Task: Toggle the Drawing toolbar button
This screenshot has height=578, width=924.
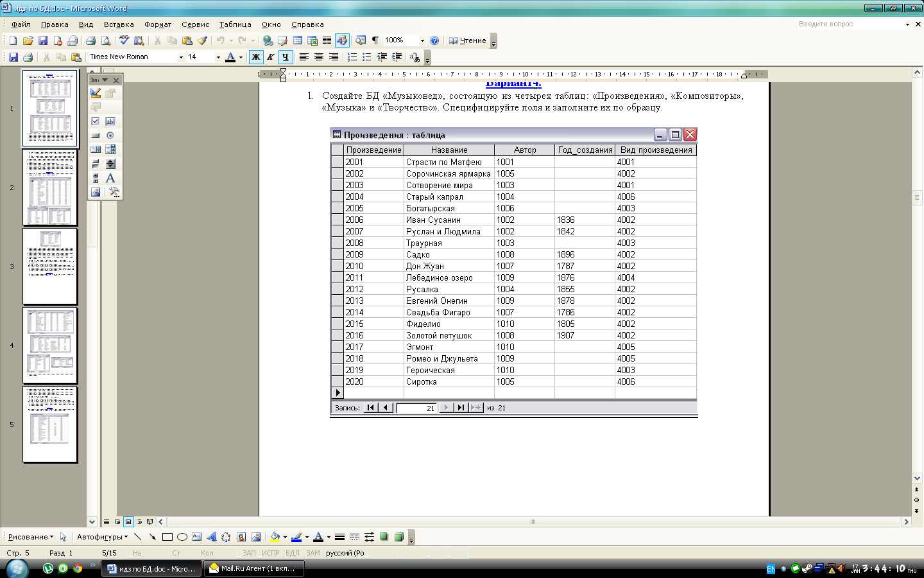Action: 342,40
